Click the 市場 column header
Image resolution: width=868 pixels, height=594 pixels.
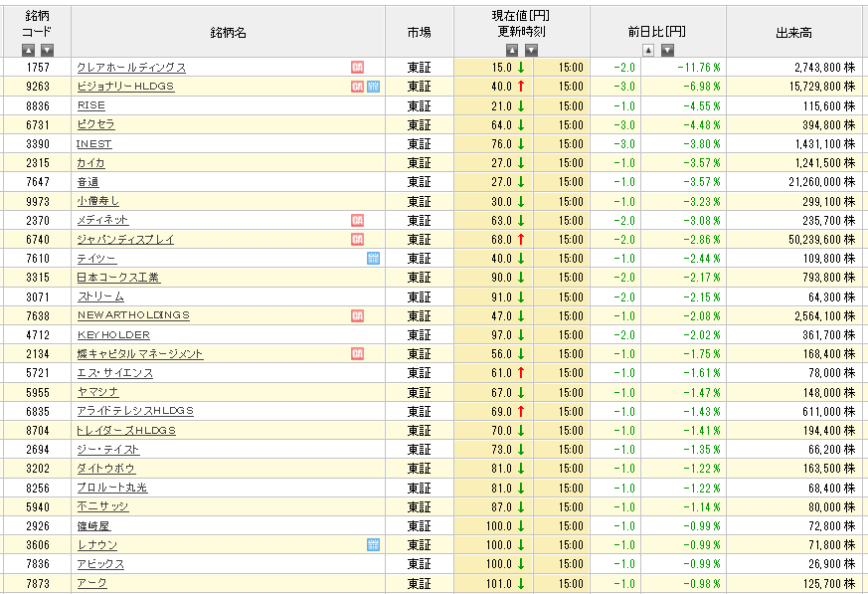[x=419, y=32]
